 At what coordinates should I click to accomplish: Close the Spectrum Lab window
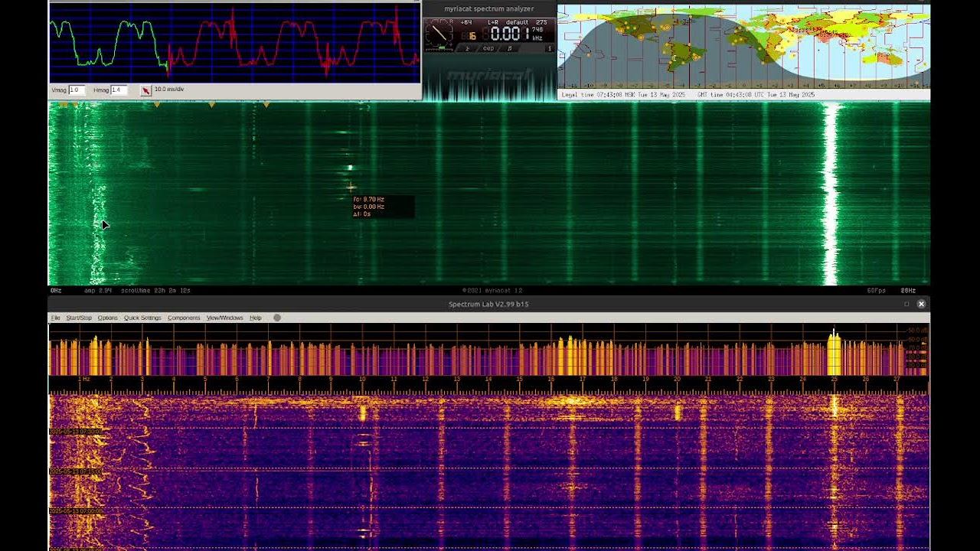921,304
